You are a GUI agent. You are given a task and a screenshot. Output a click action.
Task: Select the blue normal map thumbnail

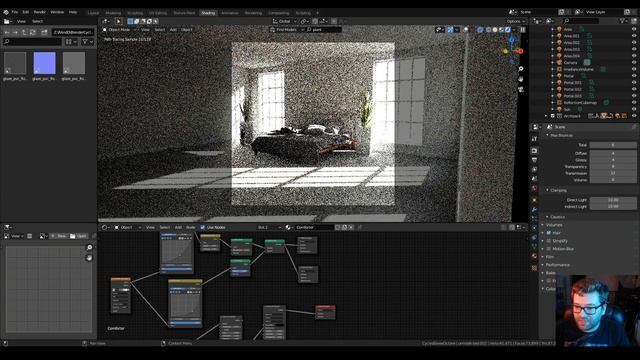(44, 63)
